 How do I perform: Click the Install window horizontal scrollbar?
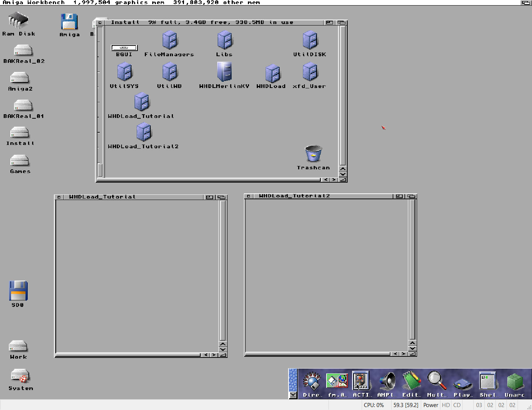tap(209, 180)
